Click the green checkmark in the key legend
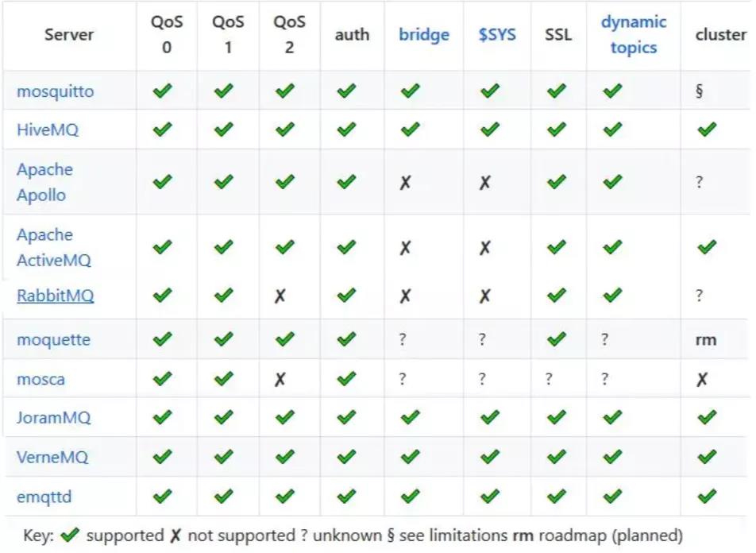 tap(71, 536)
